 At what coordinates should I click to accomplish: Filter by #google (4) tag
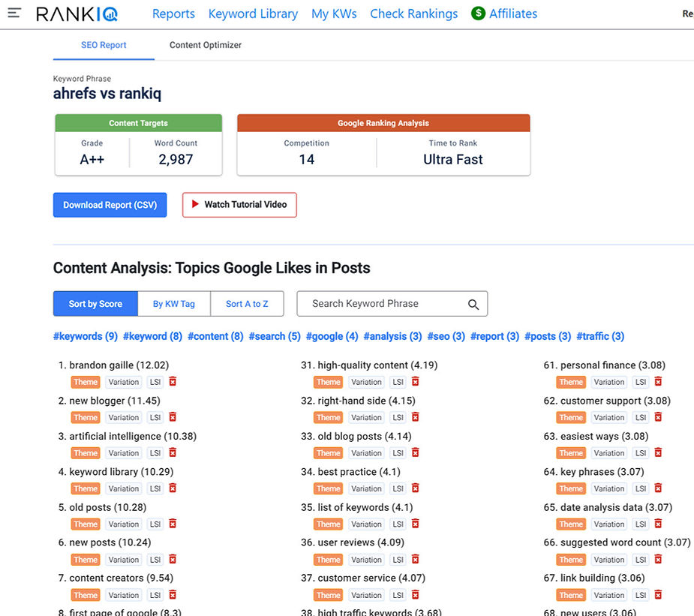click(332, 336)
